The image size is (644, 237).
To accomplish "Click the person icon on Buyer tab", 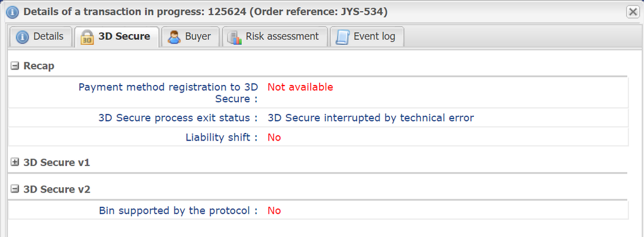I will click(x=174, y=37).
